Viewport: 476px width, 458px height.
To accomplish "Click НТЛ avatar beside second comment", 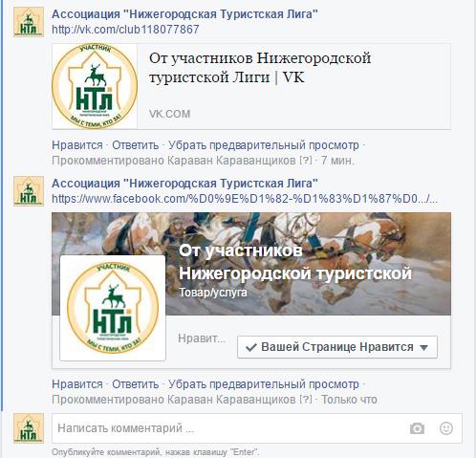I will [29, 191].
